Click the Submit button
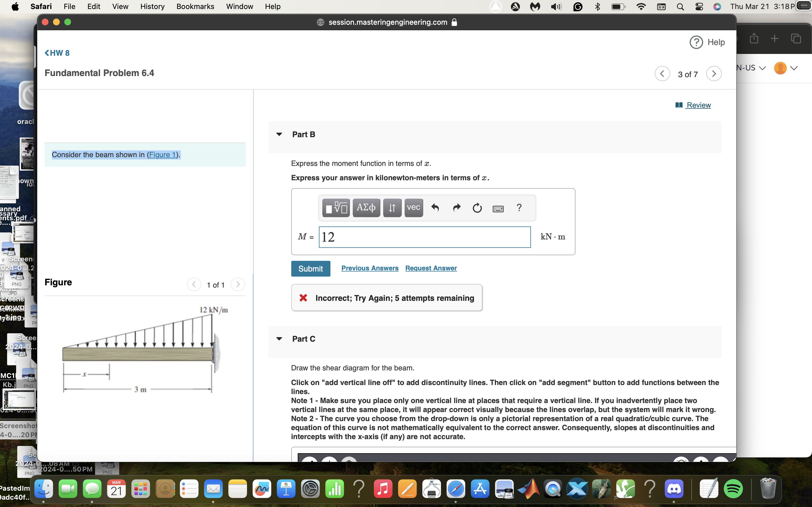 310,269
